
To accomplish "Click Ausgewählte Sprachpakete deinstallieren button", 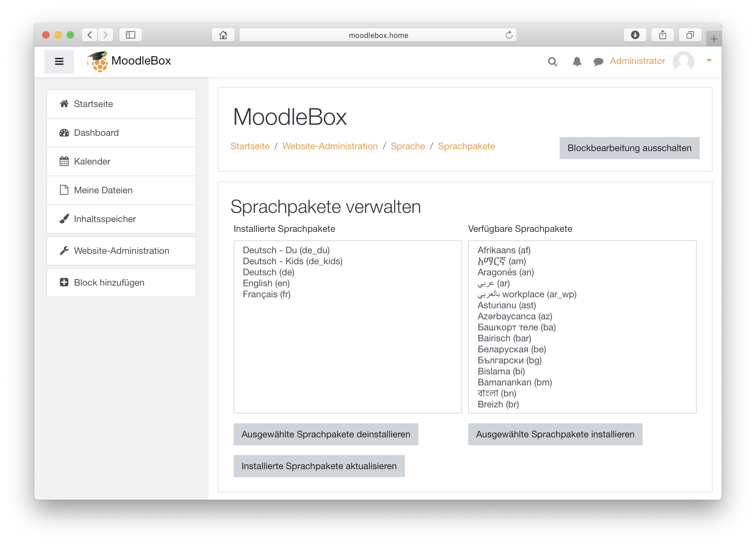I will (326, 434).
